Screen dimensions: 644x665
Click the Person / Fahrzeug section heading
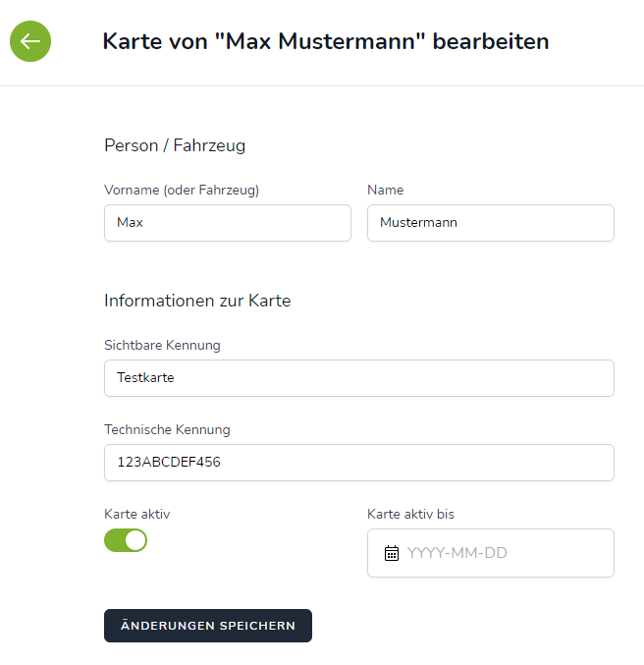(x=175, y=145)
